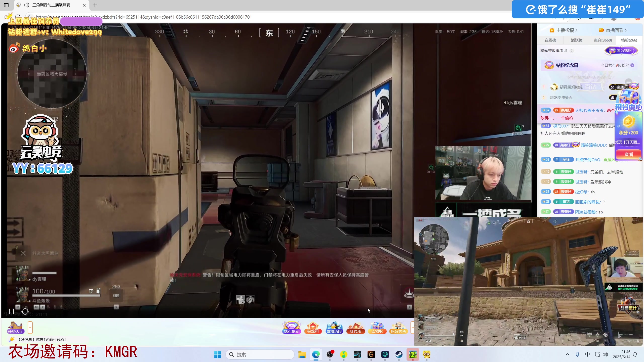Screen dimensions: 644x362
Task: Open the 钻石粉丝 diamond fan icon
Action: [292, 328]
